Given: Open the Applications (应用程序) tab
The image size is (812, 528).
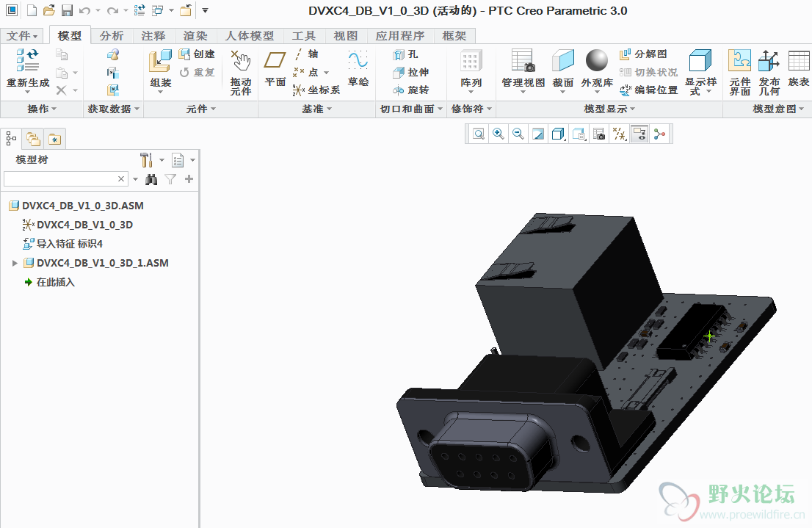Looking at the screenshot, I should [x=400, y=36].
